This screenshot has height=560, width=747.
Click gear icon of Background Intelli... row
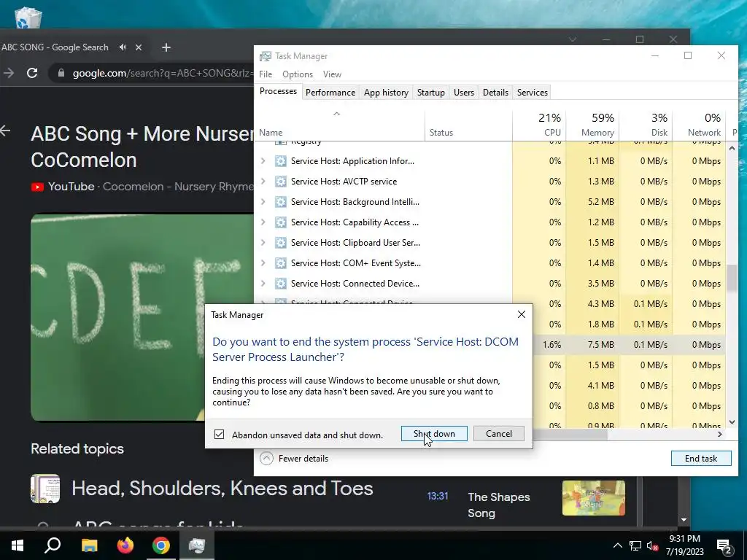[281, 202]
